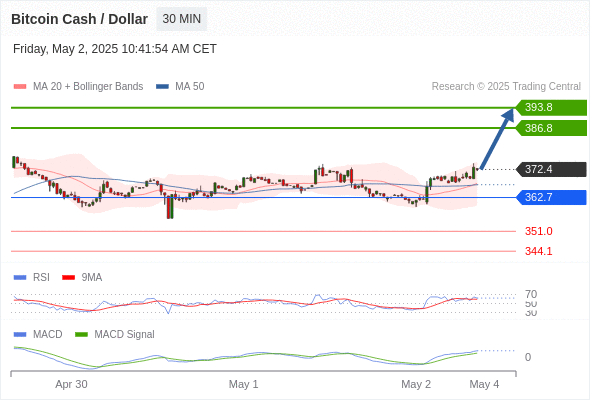Click the MACD Signal green legend marker
Image resolution: width=590 pixels, height=400 pixels.
pyautogui.click(x=81, y=334)
